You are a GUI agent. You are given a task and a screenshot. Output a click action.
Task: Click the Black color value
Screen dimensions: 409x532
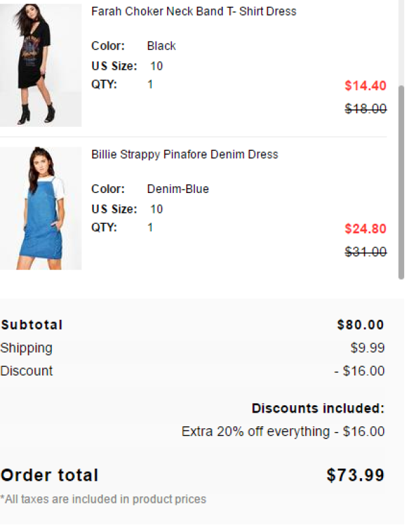pos(162,46)
